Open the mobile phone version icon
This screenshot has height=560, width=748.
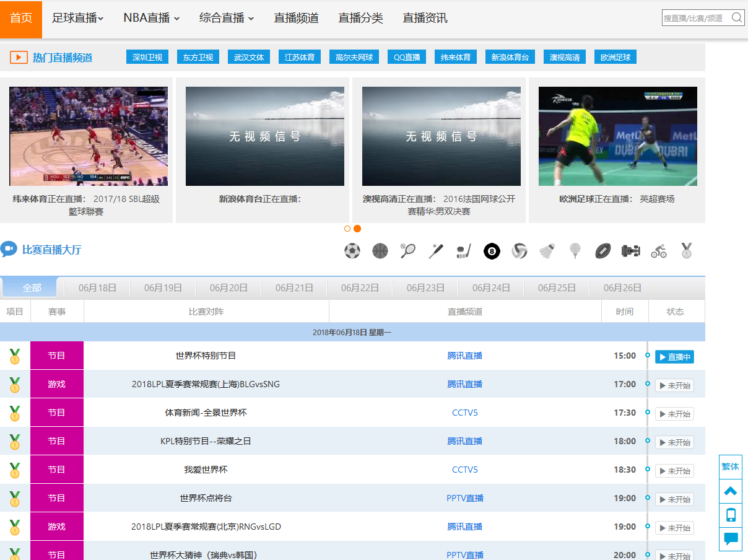[731, 515]
